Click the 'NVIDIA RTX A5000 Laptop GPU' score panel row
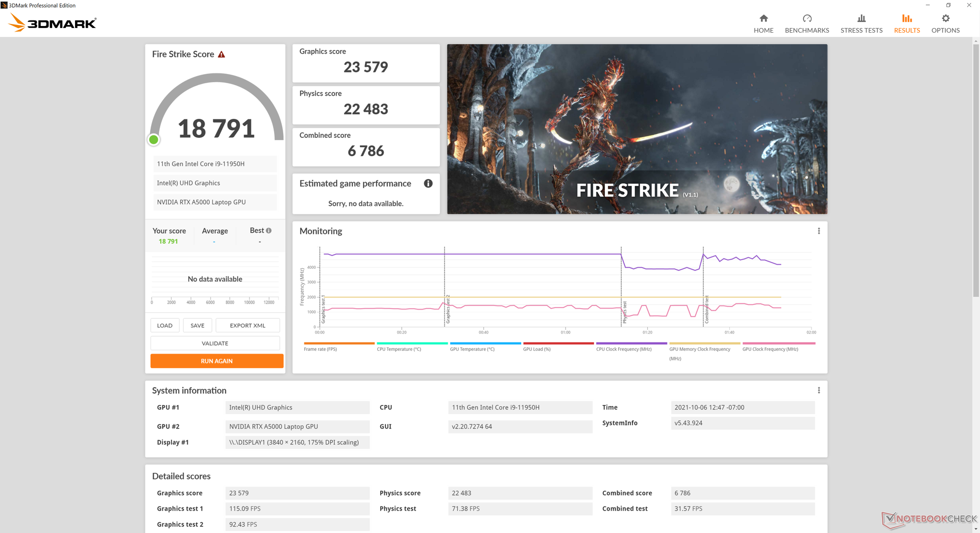980x533 pixels. point(215,202)
